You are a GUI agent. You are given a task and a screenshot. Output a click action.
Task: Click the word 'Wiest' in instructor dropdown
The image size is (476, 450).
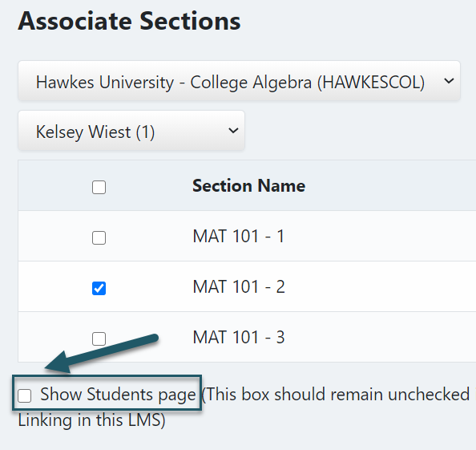coord(110,132)
